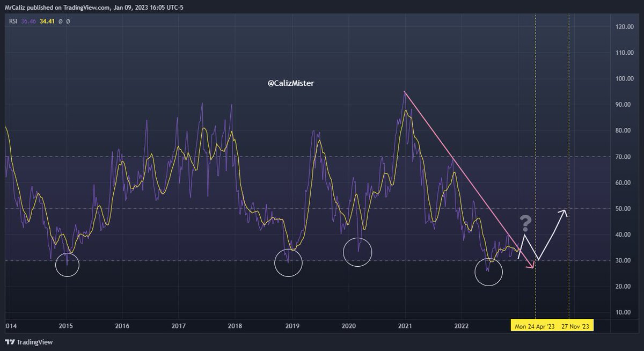The image size is (644, 351).
Task: Click the 2016 label on time axis
Action: point(122,326)
